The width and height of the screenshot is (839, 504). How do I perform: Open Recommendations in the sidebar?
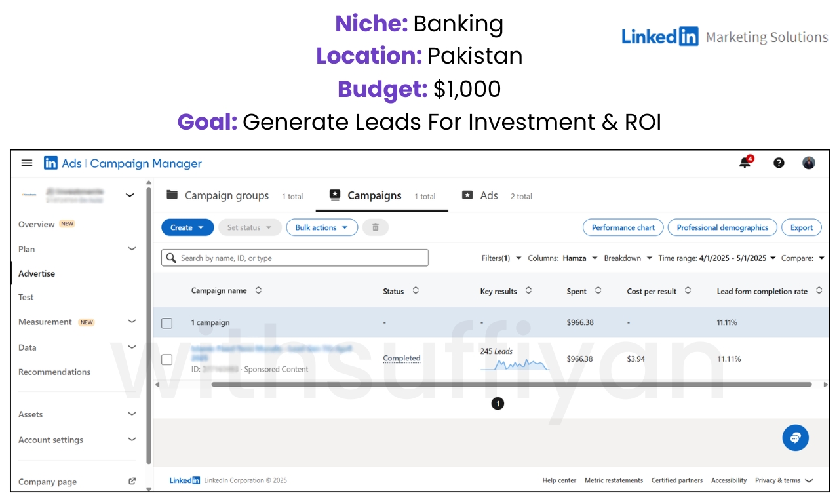[x=54, y=372]
